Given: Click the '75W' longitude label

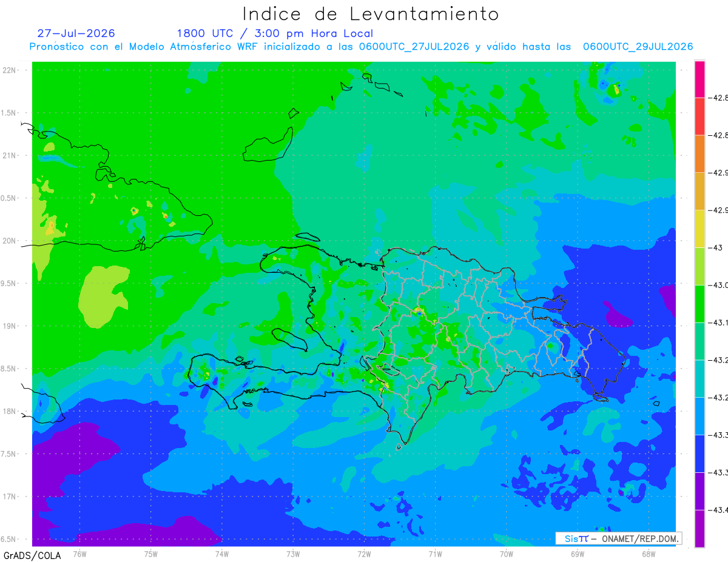Looking at the screenshot, I should point(151,553).
